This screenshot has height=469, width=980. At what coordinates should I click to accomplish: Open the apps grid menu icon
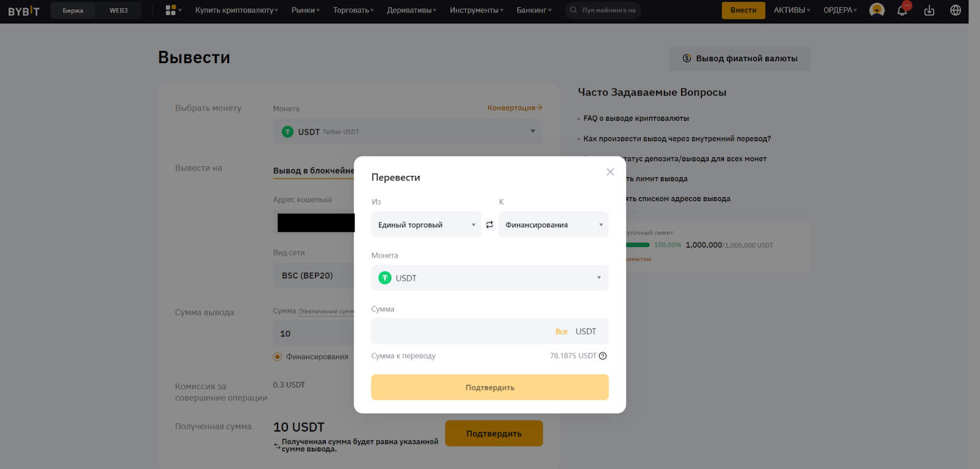[171, 10]
